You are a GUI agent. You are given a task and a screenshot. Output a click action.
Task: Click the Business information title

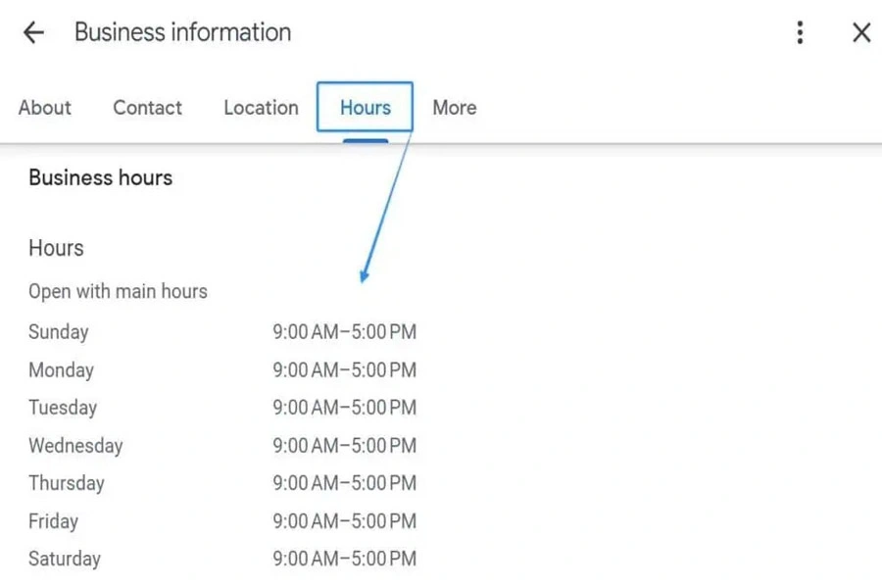(182, 32)
